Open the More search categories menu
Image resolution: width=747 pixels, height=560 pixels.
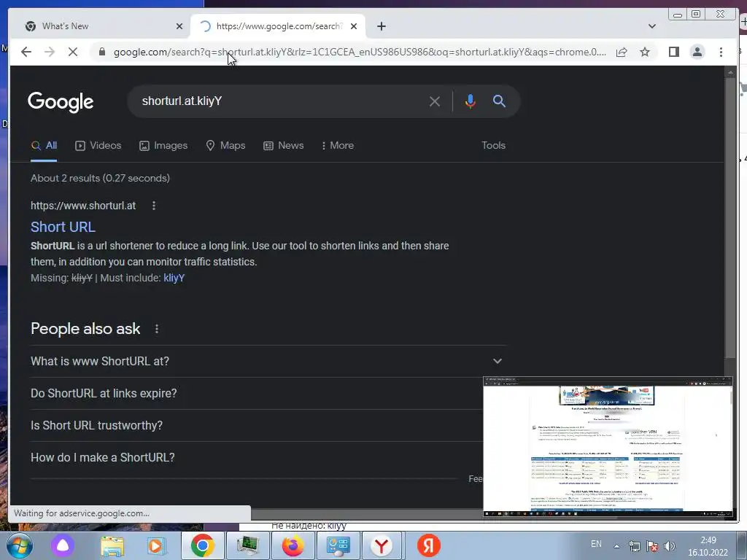337,146
